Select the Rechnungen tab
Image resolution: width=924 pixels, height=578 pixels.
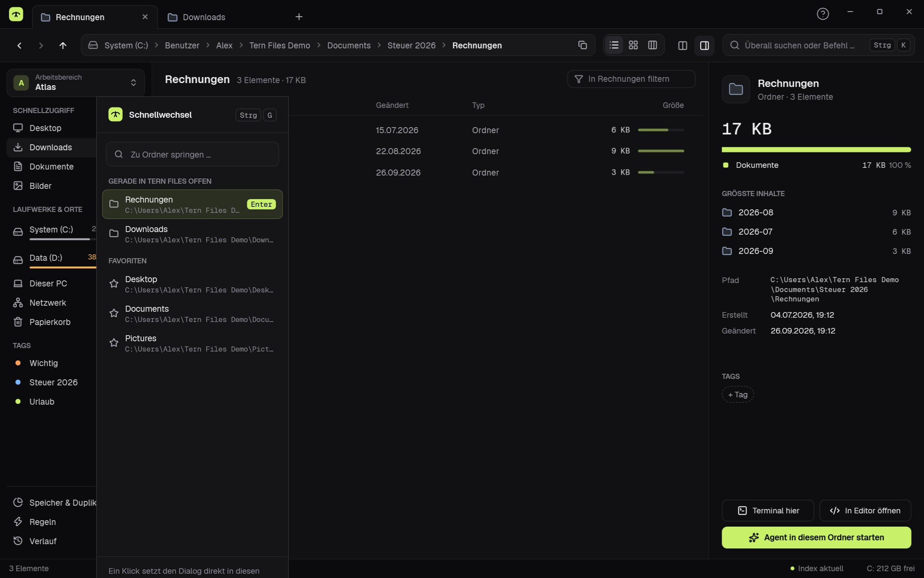(x=95, y=17)
